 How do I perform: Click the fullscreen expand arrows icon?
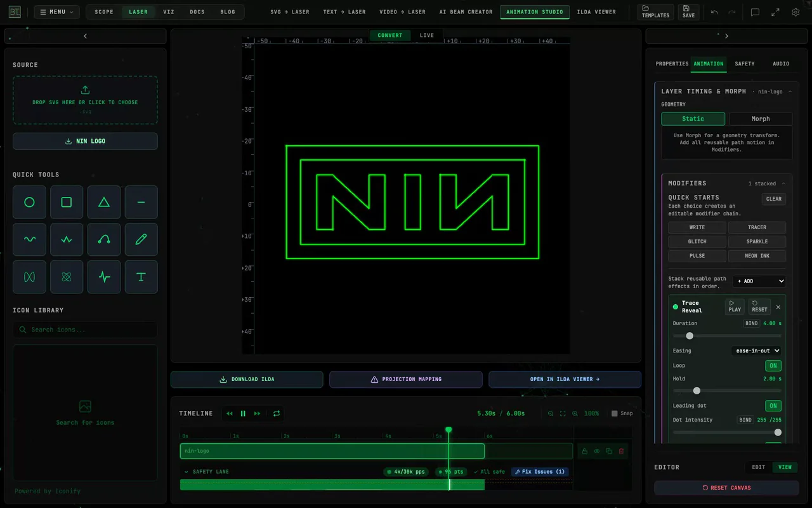click(775, 12)
